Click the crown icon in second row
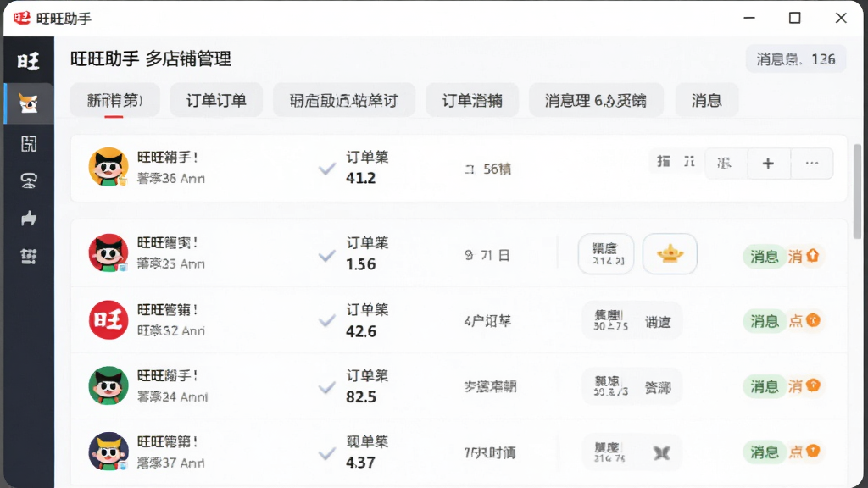The image size is (868, 488). 670,254
